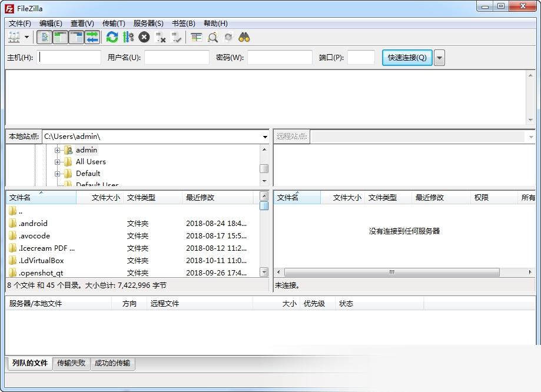Screen dimensions: 541x392
Task: Switch to the 传输失败 tab
Action: pos(71,363)
